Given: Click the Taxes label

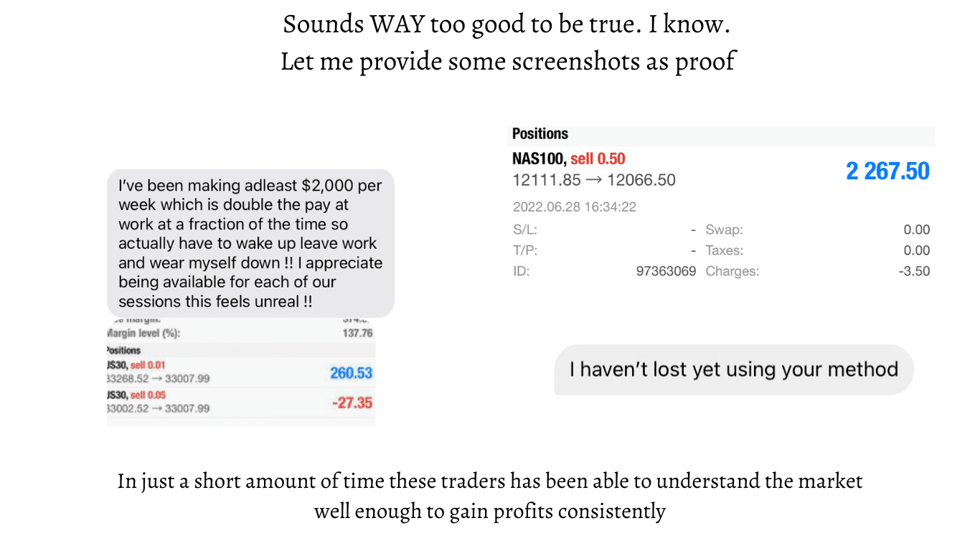Looking at the screenshot, I should pyautogui.click(x=725, y=250).
